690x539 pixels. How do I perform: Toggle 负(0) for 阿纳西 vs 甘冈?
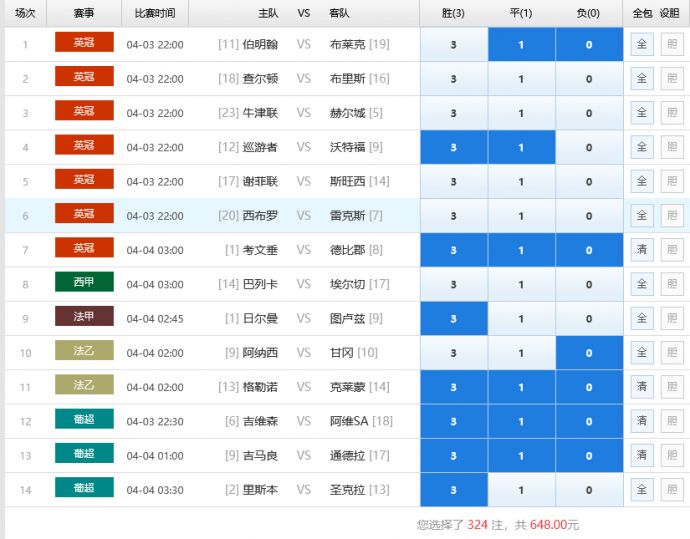point(588,353)
